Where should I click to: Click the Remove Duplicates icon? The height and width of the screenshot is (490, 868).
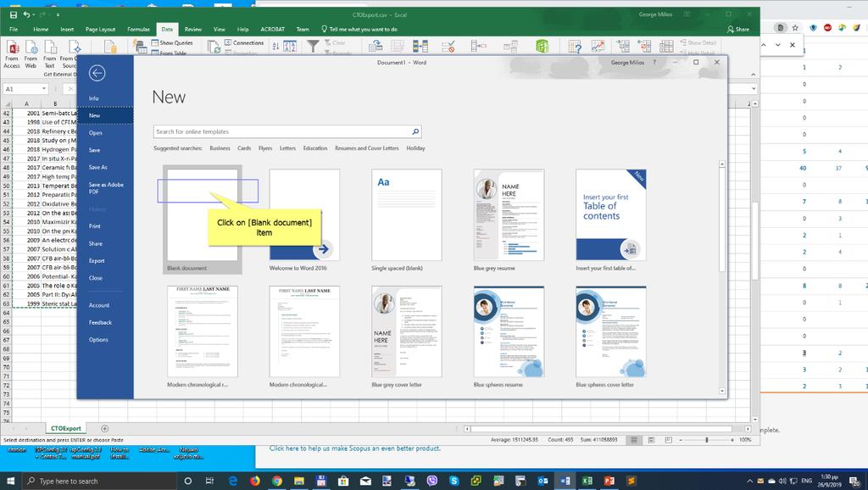[420, 46]
